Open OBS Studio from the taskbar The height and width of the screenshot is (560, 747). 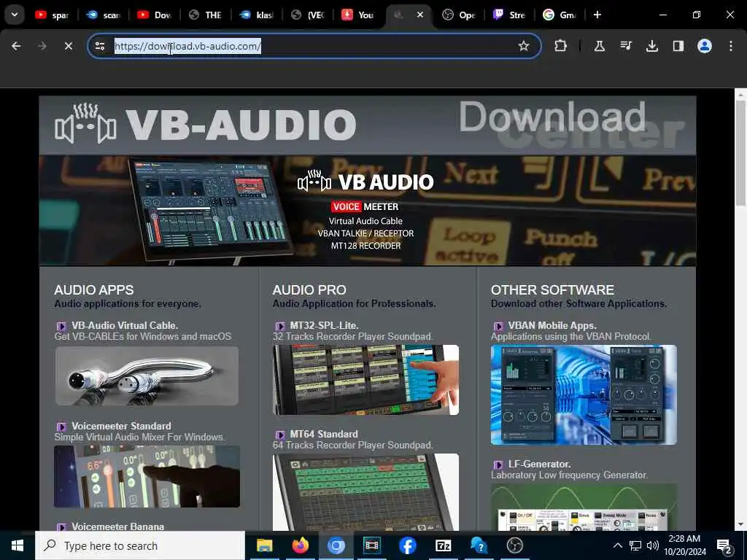(514, 545)
